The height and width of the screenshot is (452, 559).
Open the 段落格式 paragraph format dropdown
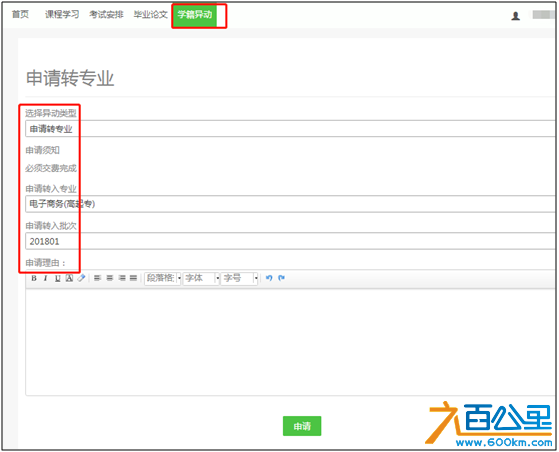pyautogui.click(x=163, y=278)
